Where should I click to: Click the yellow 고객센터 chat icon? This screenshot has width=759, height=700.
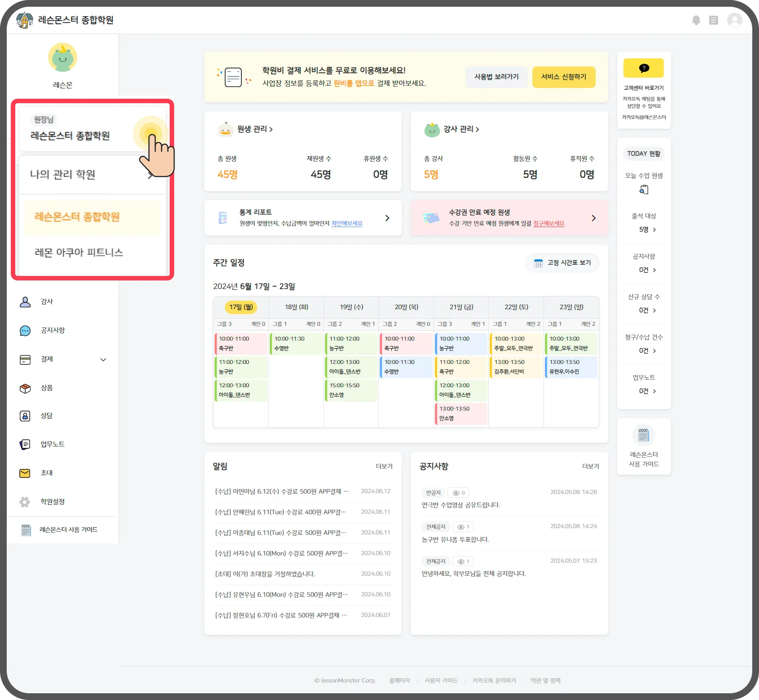[644, 68]
